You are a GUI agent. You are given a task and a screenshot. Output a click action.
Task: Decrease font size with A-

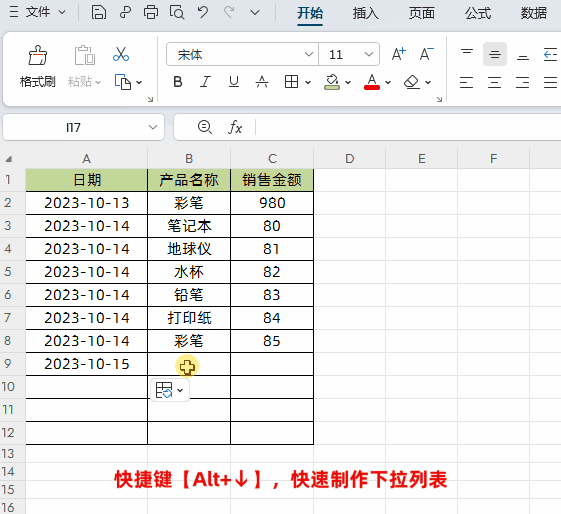click(x=426, y=54)
